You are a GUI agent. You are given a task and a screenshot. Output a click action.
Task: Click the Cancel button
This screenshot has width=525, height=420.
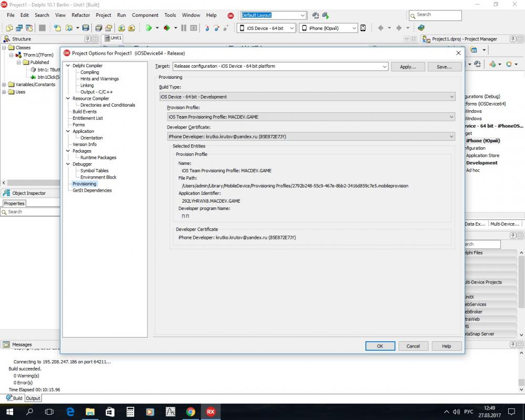(413, 346)
